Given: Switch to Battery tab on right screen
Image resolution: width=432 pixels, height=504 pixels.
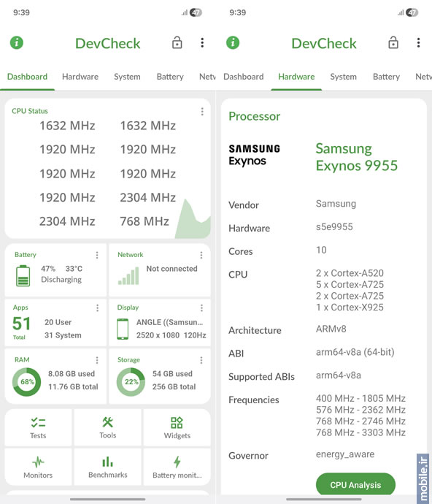Looking at the screenshot, I should tap(386, 77).
